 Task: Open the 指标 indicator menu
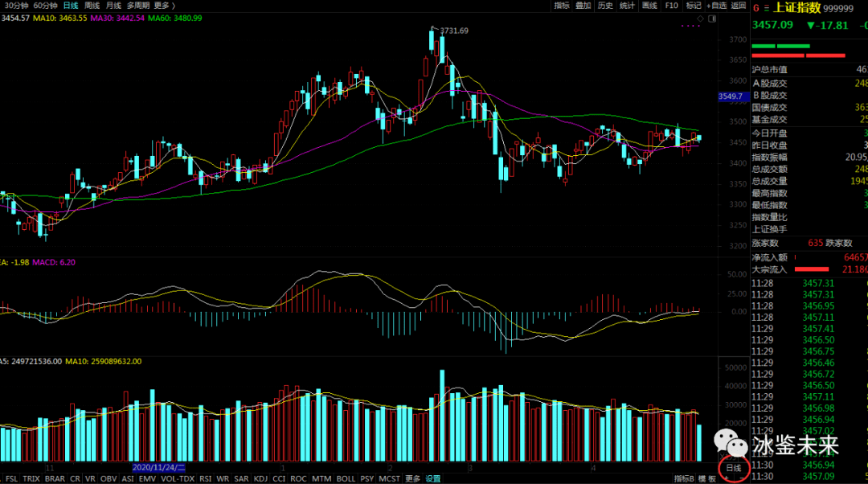click(x=561, y=6)
